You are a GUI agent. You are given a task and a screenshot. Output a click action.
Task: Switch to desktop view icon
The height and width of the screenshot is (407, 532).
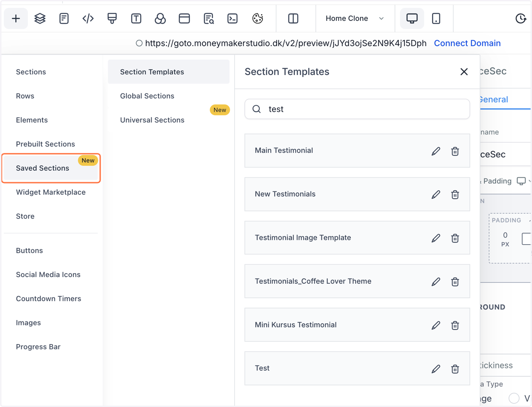coord(412,18)
